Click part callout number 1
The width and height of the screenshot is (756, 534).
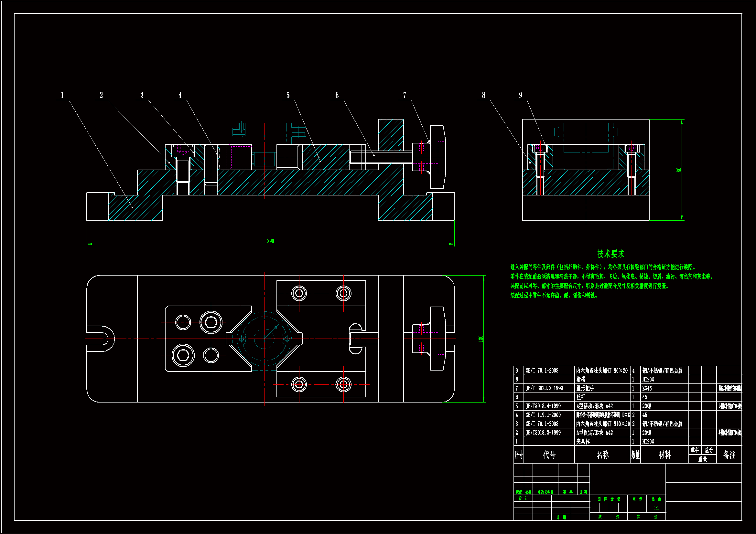(62, 95)
